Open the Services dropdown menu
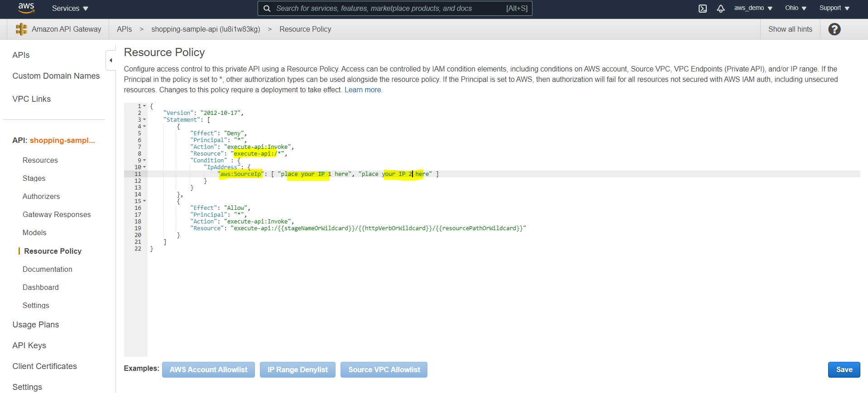 (70, 9)
